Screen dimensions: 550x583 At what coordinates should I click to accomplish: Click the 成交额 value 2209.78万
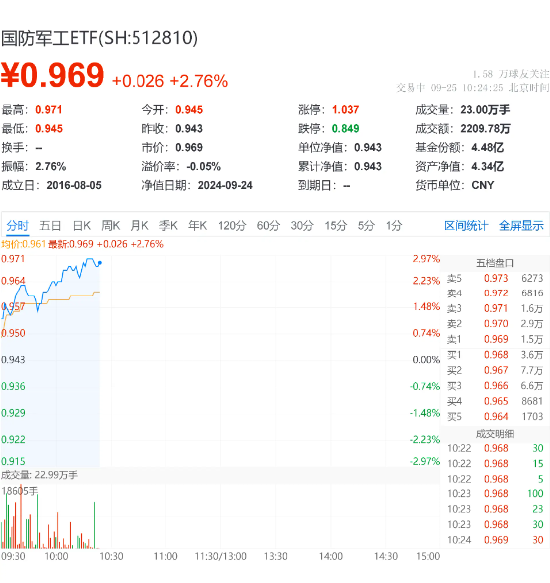pyautogui.click(x=485, y=129)
